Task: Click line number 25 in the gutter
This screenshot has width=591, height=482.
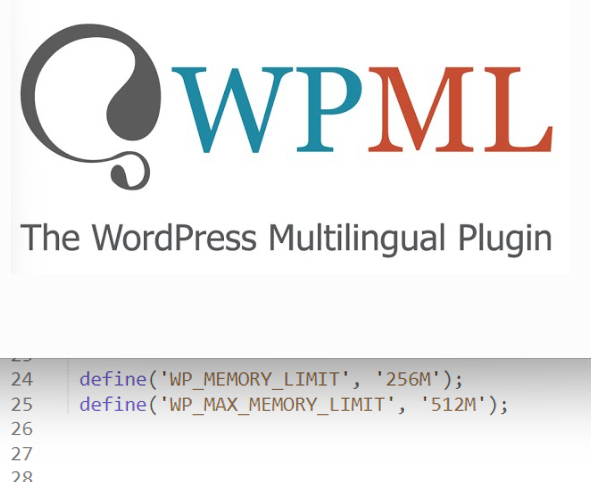Action: 22,405
